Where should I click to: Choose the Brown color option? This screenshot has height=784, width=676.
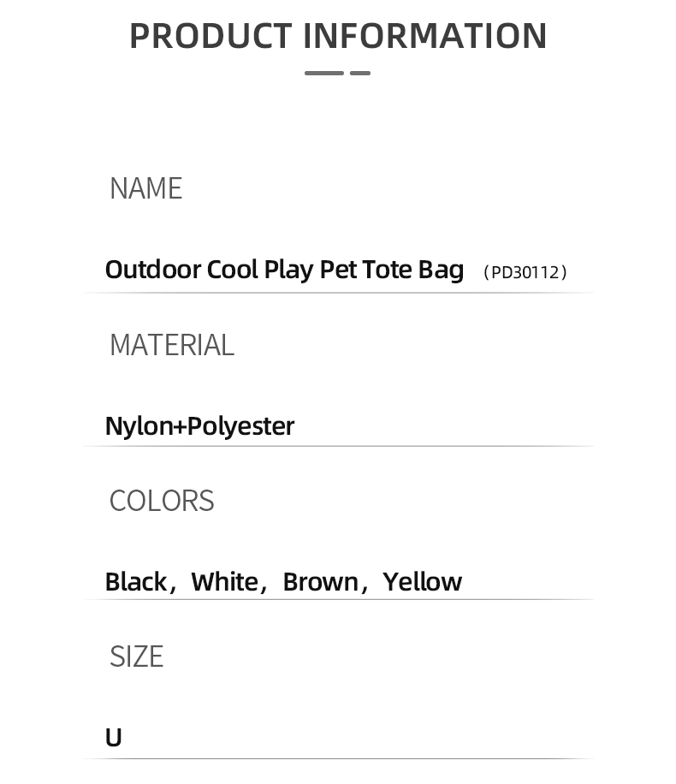click(x=321, y=581)
